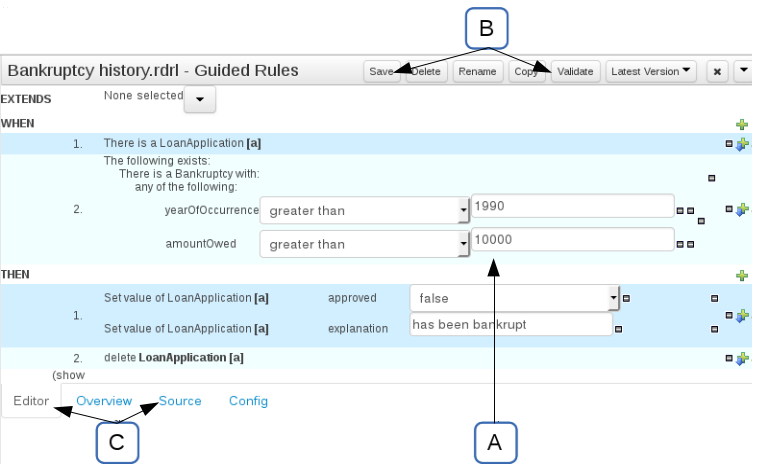Click the insert-row arrow icon beside the LoanApplication condition
This screenshot has height=470, width=757.
pyautogui.click(x=742, y=145)
